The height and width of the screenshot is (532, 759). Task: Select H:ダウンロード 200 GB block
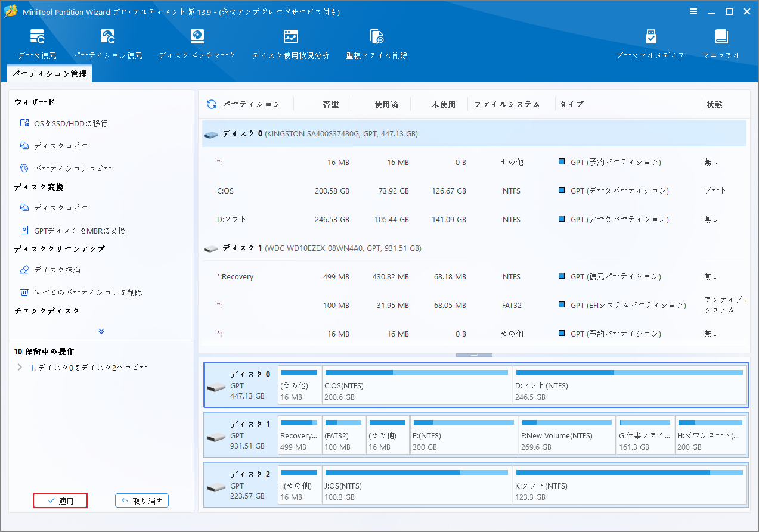click(x=711, y=435)
